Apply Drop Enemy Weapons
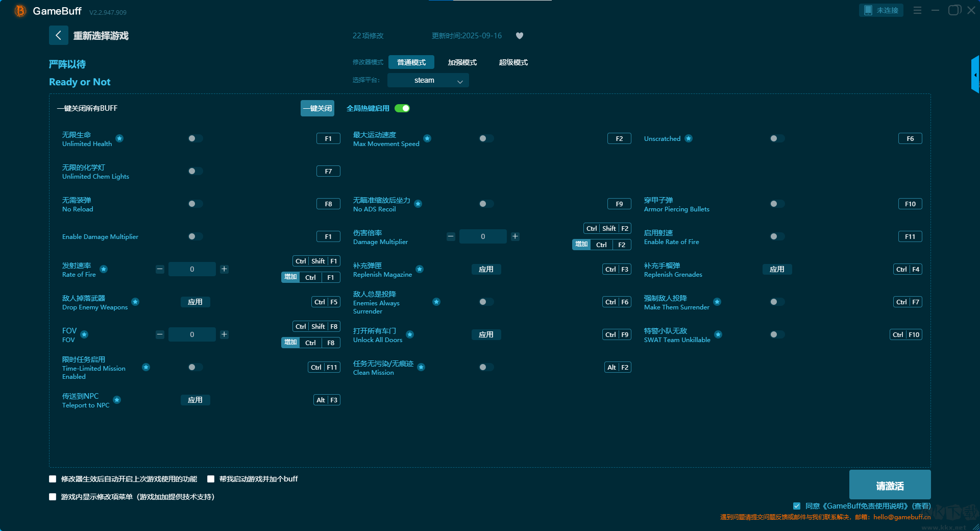 195,302
